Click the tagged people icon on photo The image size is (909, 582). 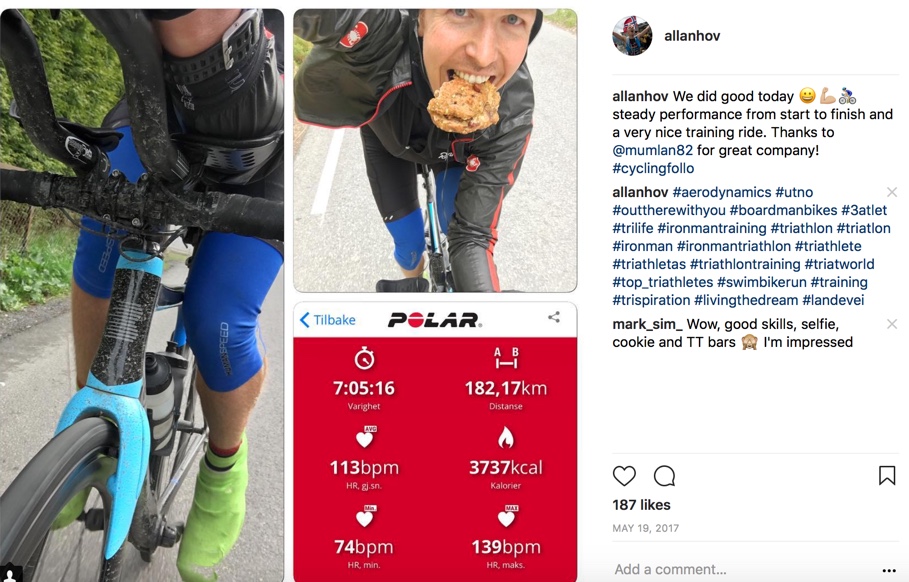click(x=10, y=574)
